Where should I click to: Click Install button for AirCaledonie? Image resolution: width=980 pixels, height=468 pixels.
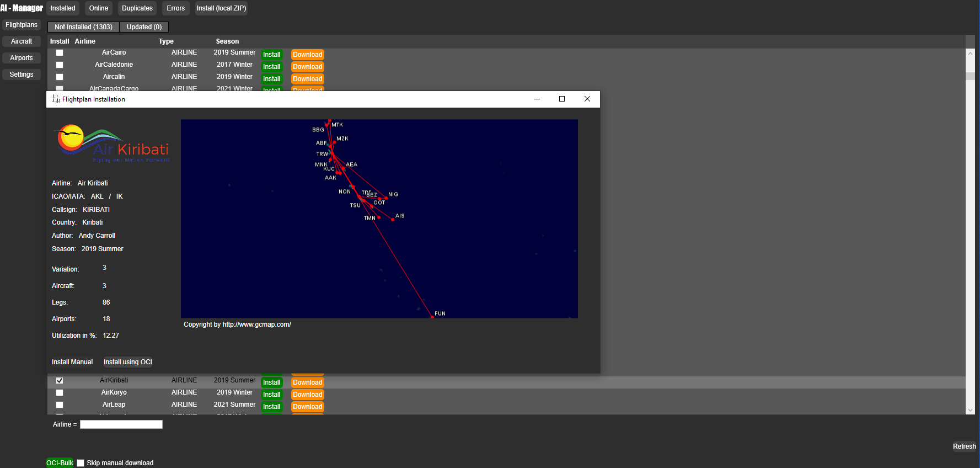(272, 67)
